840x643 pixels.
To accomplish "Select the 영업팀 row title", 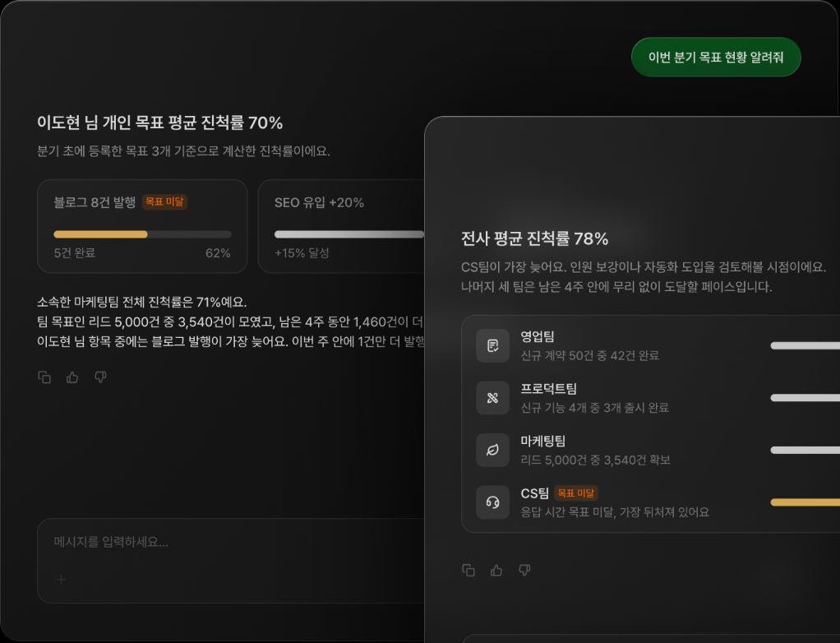I will [x=538, y=336].
